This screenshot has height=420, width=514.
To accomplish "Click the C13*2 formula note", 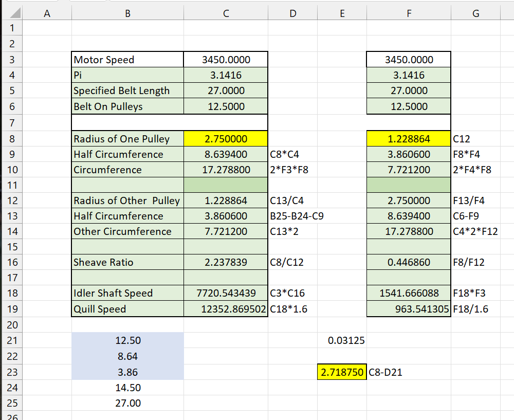I will click(x=284, y=231).
